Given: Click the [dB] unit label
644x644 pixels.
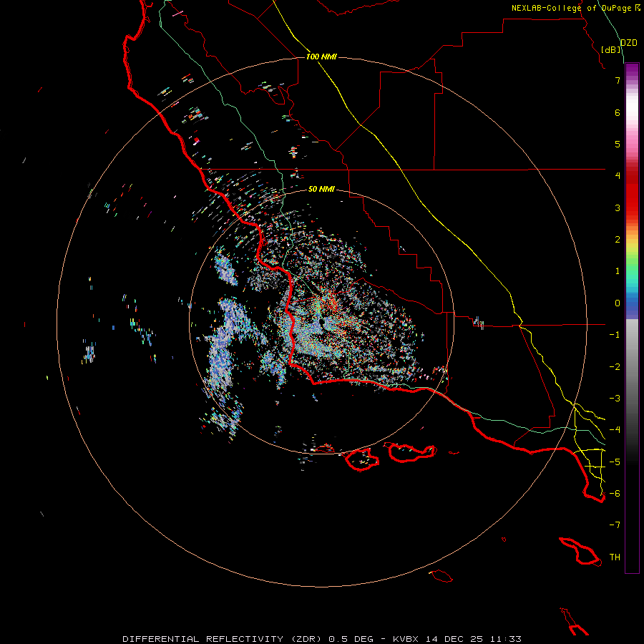Looking at the screenshot, I should [x=611, y=49].
